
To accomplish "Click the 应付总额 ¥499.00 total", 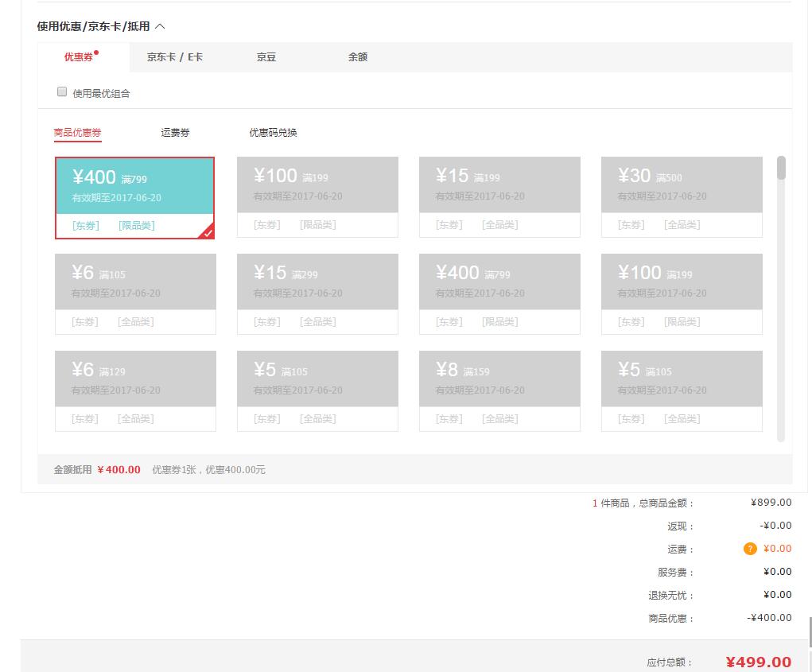I will (x=758, y=662).
